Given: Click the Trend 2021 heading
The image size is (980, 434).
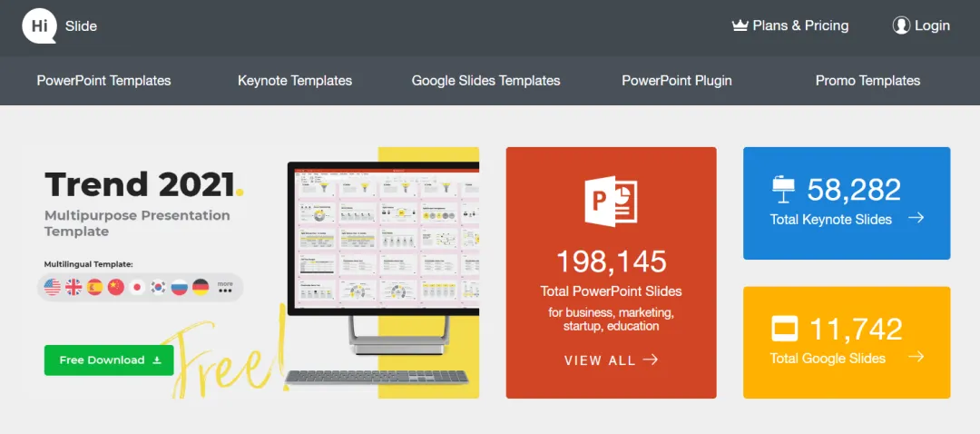Looking at the screenshot, I should [144, 185].
